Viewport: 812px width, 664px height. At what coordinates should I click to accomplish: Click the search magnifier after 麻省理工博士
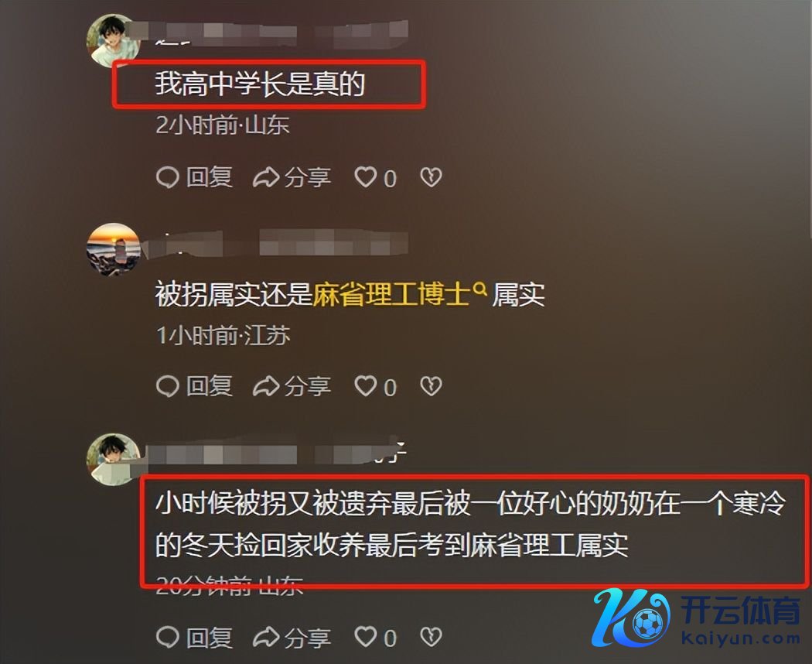[480, 289]
